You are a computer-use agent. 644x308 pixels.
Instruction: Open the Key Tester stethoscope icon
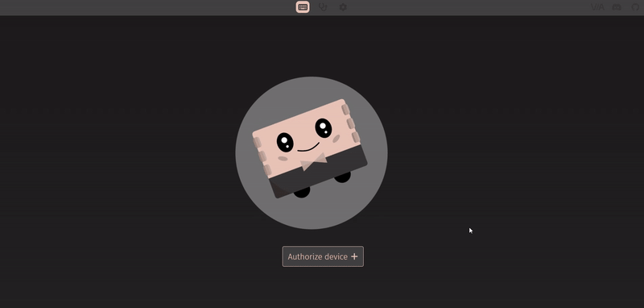tap(323, 7)
